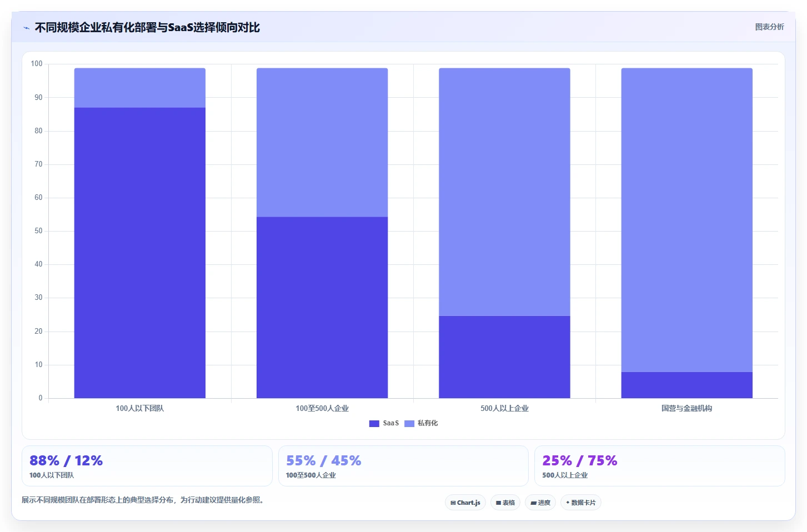Click the 500人以上企业 caption in the stat card
807x532 pixels.
click(565, 475)
